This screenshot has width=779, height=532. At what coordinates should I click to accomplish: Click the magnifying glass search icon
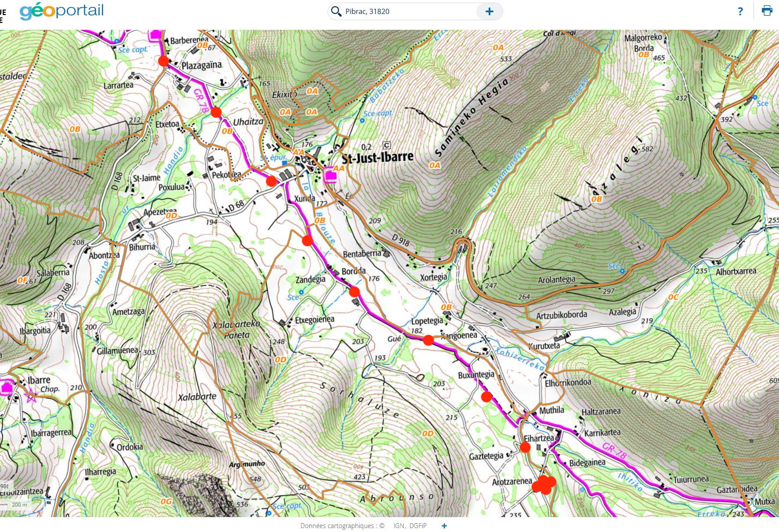336,11
